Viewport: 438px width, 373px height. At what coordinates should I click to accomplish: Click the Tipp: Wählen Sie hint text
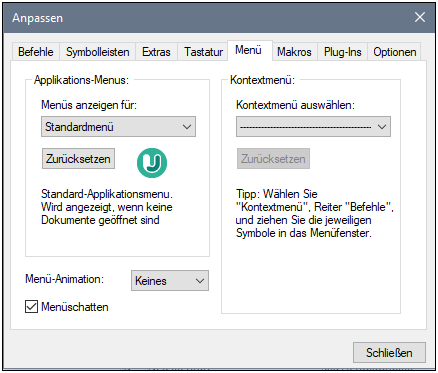pos(315,213)
